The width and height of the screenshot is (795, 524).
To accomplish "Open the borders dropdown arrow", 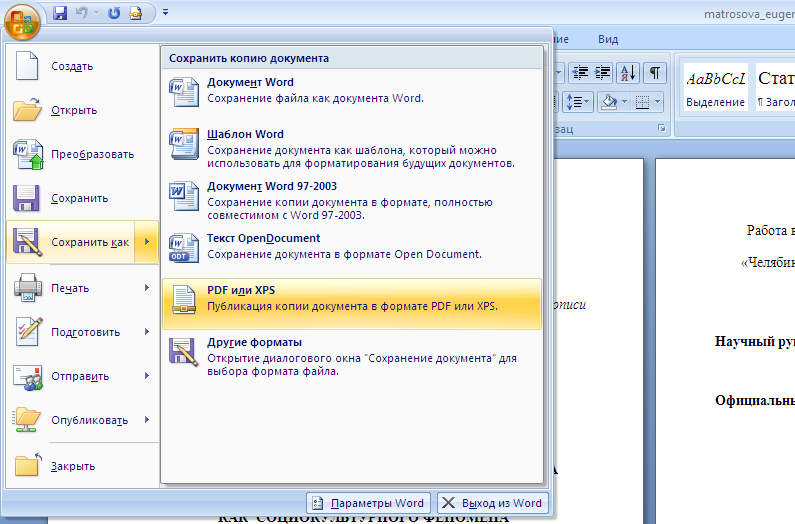I will 658,102.
